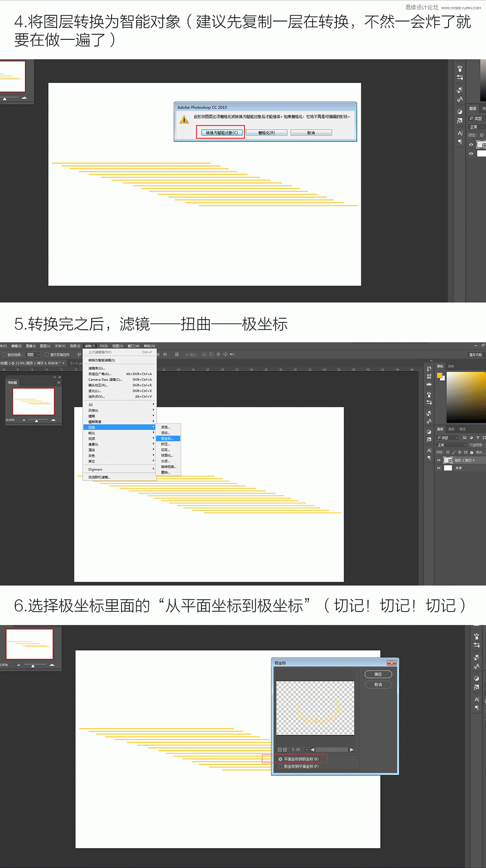Open Brush Presets icon in step 5 dock
Viewport: 486px width, 868px height.
429,395
